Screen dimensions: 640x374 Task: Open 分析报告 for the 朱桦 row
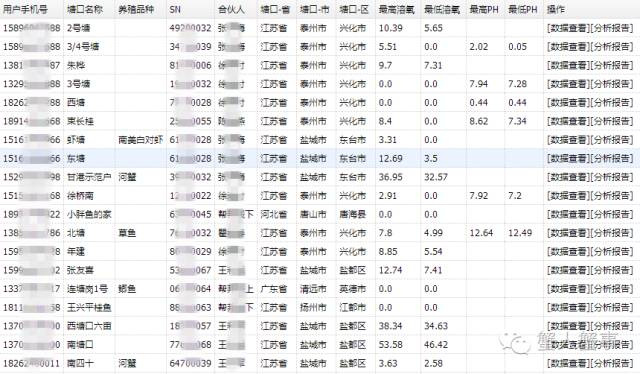click(612, 65)
